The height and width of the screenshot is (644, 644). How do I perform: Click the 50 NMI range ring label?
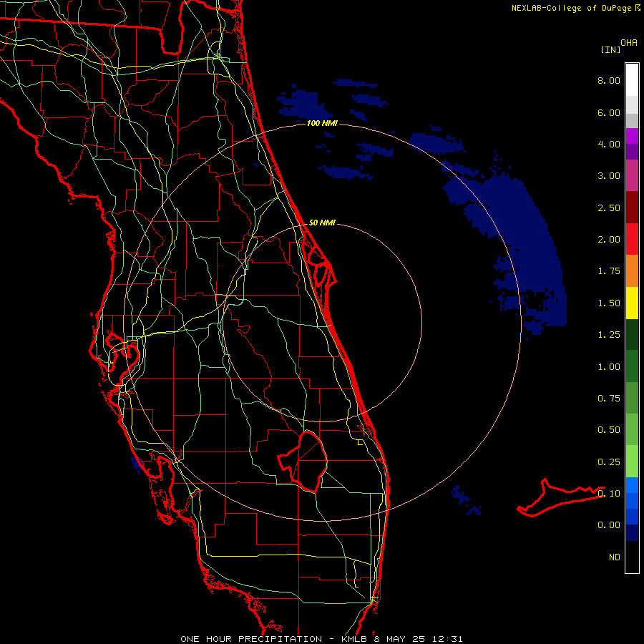[322, 223]
